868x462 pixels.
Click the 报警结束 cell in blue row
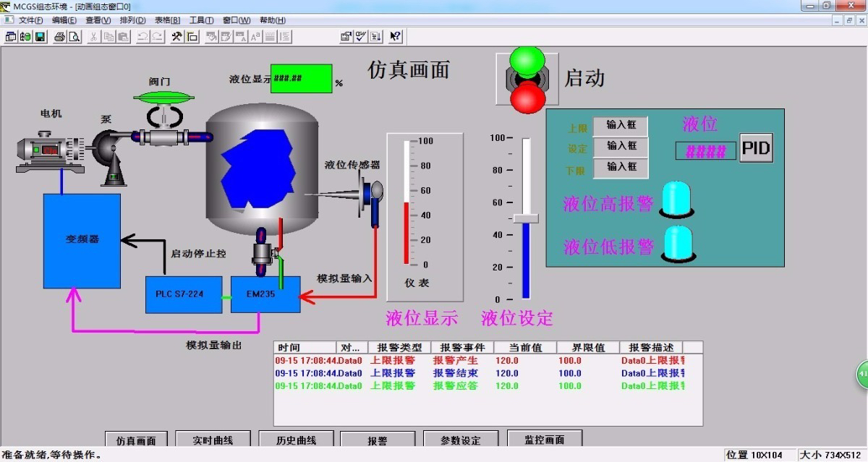[x=456, y=373]
